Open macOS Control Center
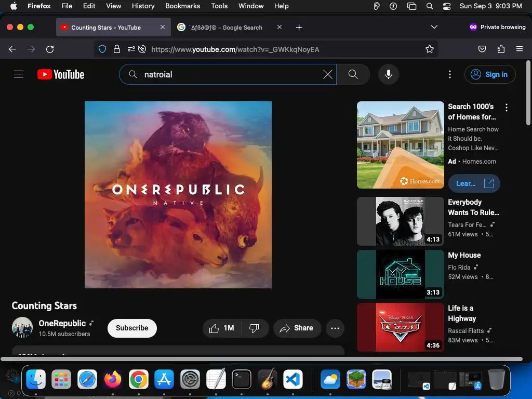The image size is (532, 399). coord(447,6)
